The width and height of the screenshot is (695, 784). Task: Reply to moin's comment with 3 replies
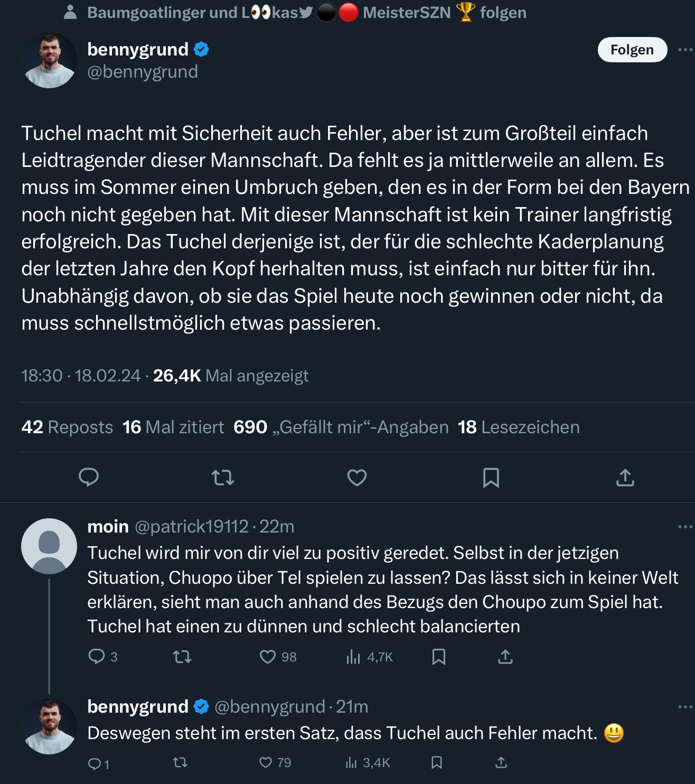point(97,657)
